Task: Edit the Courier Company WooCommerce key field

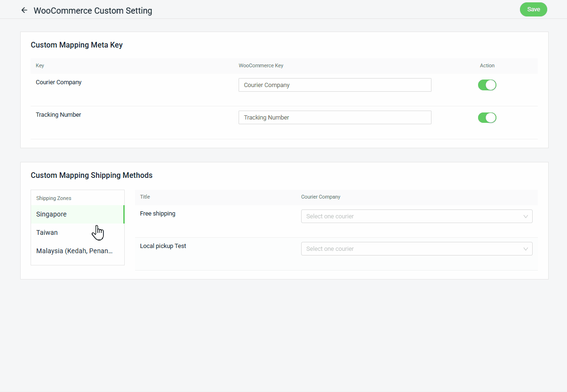Action: coord(335,85)
